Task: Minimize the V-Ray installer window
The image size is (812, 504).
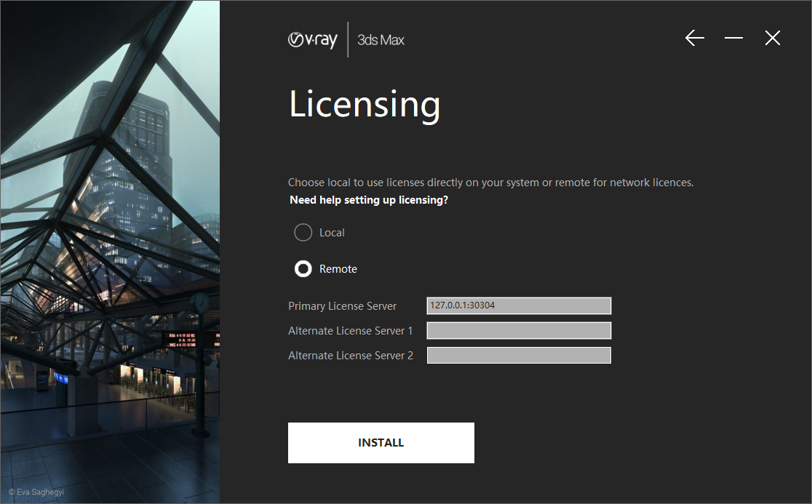Action: click(x=733, y=38)
